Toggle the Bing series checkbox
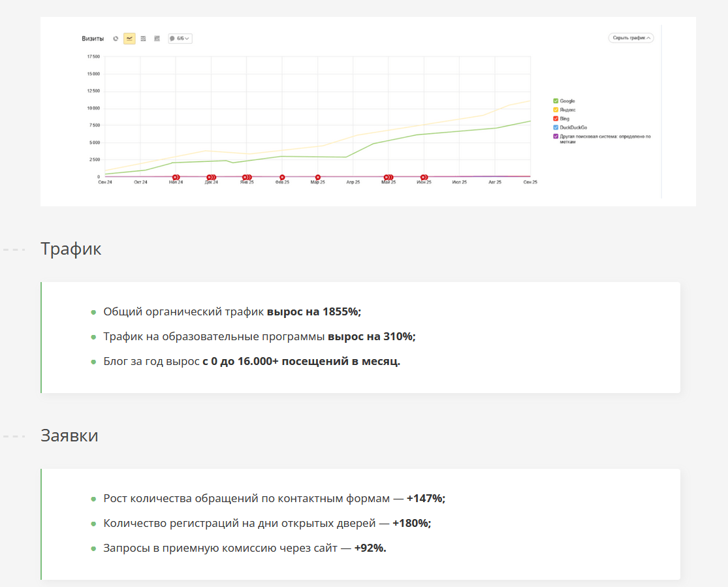This screenshot has height=587, width=728. [x=556, y=118]
